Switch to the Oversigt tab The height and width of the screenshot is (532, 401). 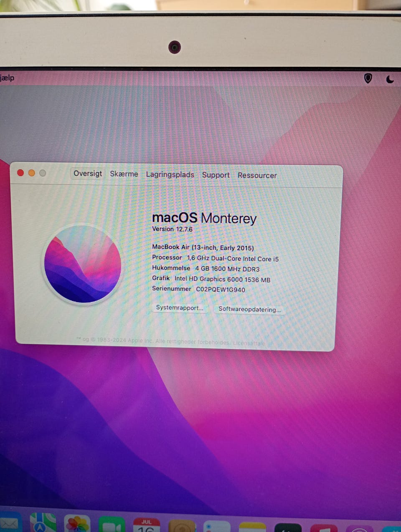(88, 174)
